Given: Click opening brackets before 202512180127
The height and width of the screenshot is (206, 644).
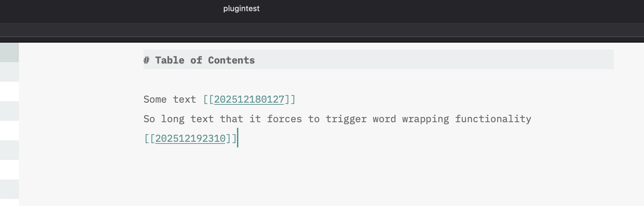Looking at the screenshot, I should (208, 100).
